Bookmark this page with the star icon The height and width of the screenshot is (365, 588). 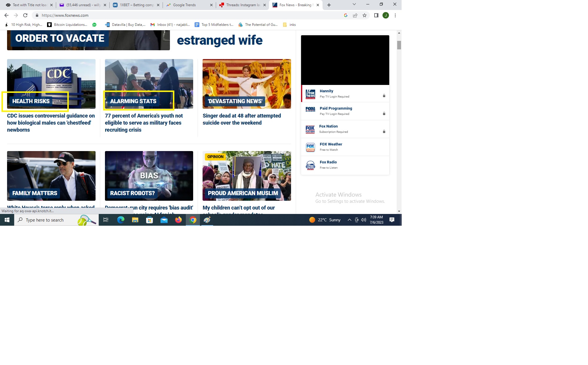click(x=365, y=15)
